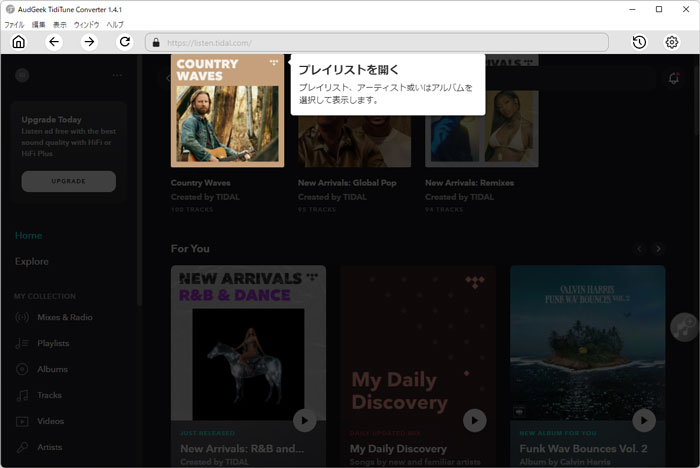700x468 pixels.
Task: Open the 表示 menu
Action: point(60,25)
